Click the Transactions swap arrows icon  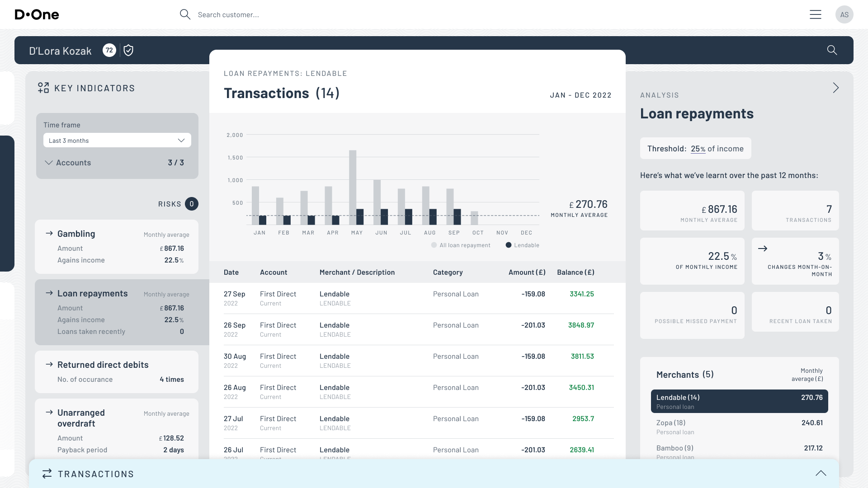[x=47, y=474]
